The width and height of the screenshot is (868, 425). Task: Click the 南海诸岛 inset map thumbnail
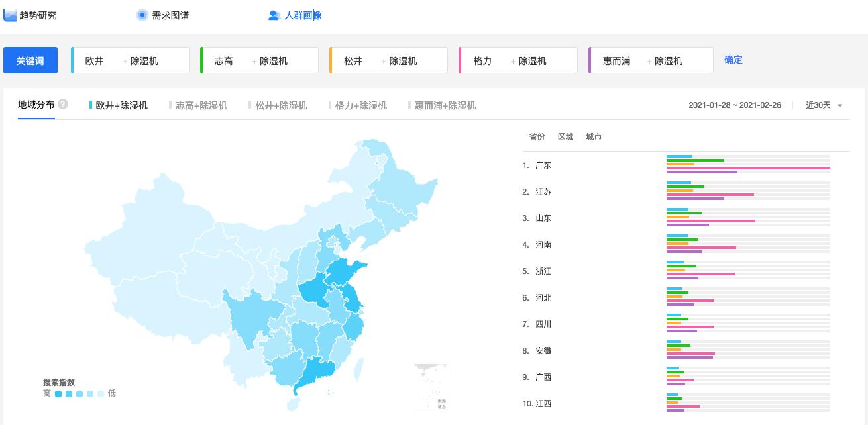click(x=431, y=387)
